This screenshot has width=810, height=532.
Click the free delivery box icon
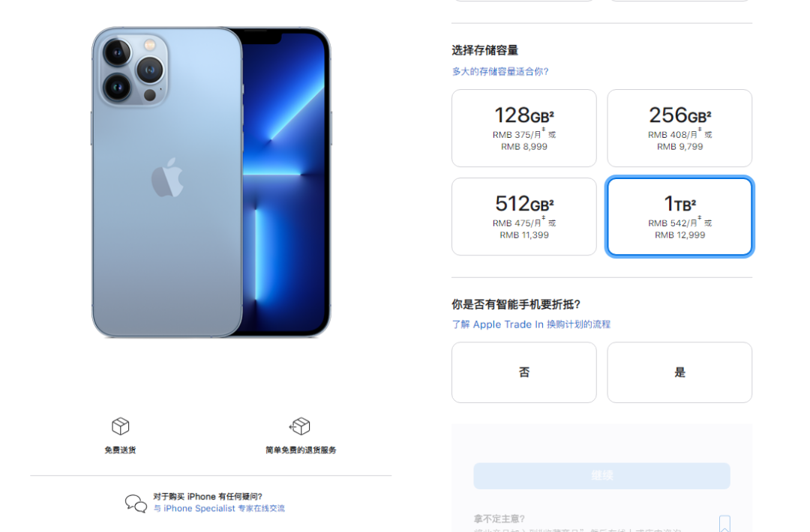tap(120, 426)
